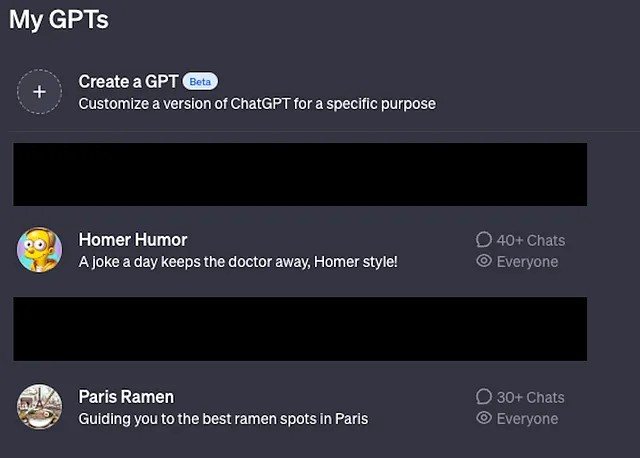The height and width of the screenshot is (458, 640).
Task: Open Create a GPT
Action: click(x=129, y=82)
